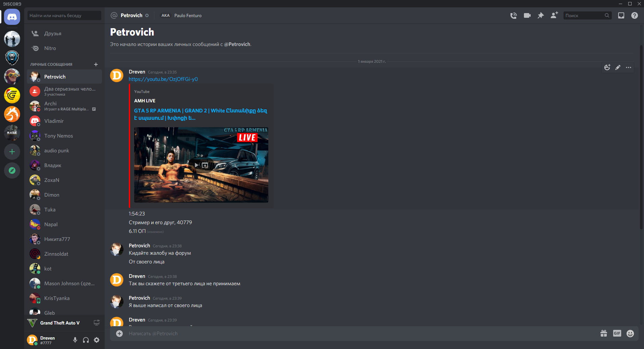The height and width of the screenshot is (349, 644).
Task: Open group chat Два серьезных чело...
Action: pyautogui.click(x=64, y=91)
